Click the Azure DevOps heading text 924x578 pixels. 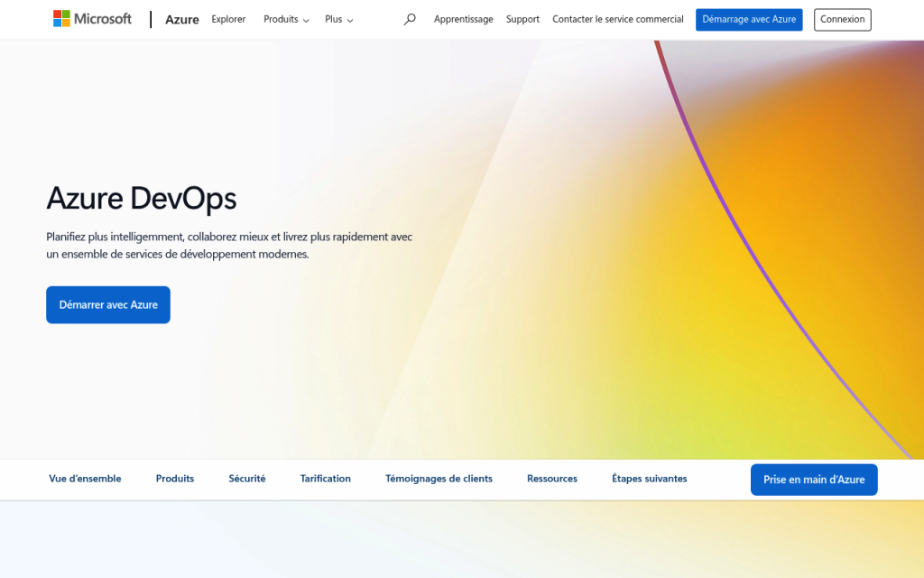click(x=142, y=198)
